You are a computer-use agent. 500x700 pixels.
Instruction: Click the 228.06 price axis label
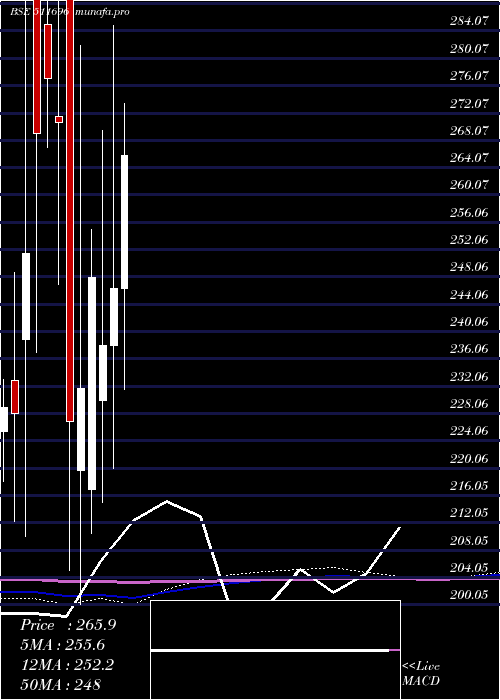tap(469, 404)
